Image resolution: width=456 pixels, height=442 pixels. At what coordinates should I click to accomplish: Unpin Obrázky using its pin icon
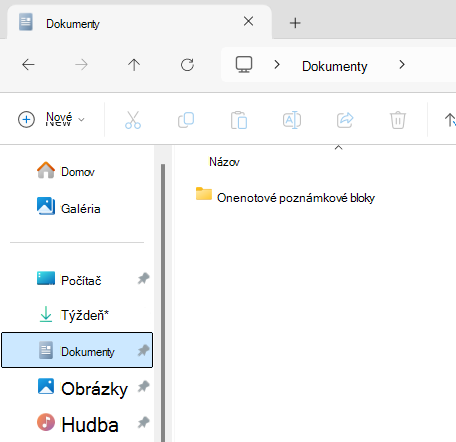click(143, 387)
